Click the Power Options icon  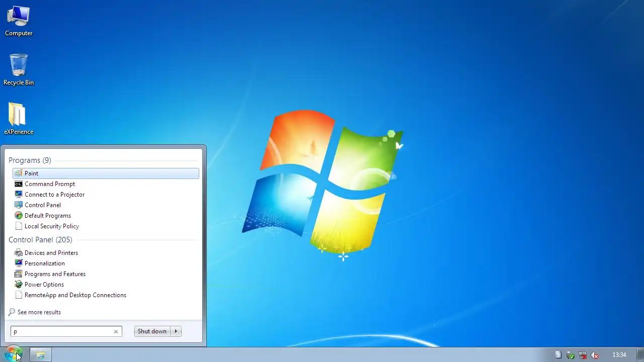(19, 285)
